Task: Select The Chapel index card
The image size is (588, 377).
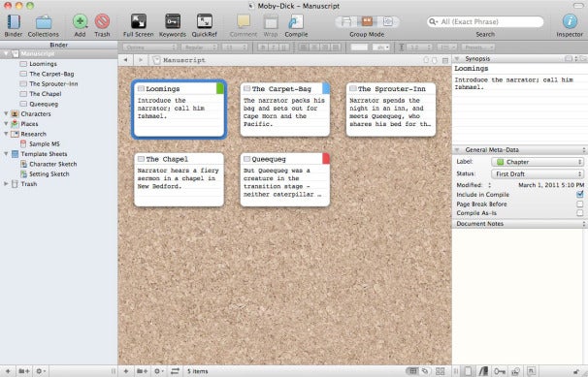Action: [179, 179]
